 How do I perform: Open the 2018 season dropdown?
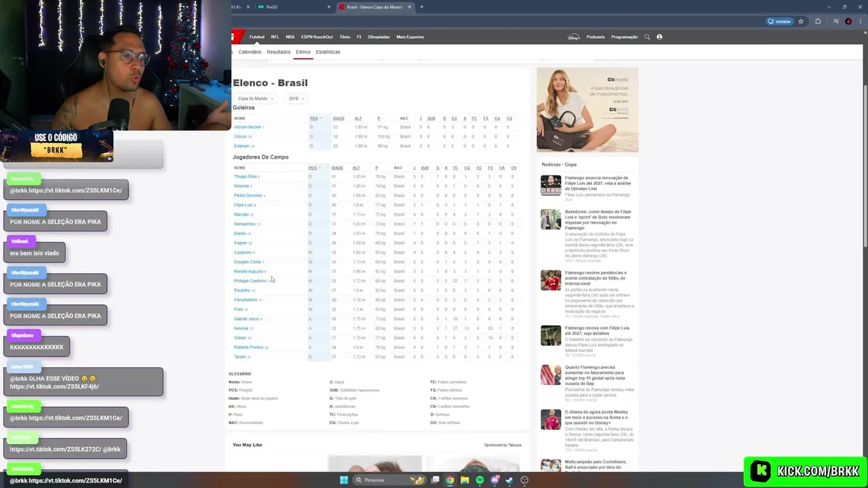click(296, 98)
